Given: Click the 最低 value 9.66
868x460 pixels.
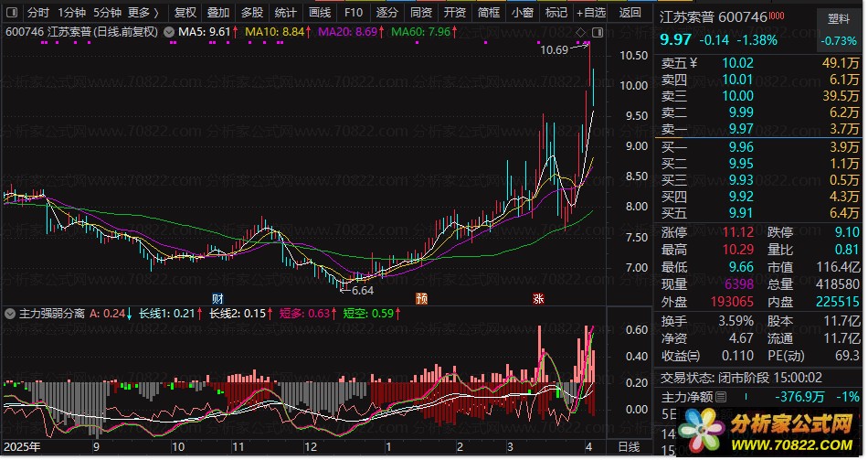Looking at the screenshot, I should point(741,267).
